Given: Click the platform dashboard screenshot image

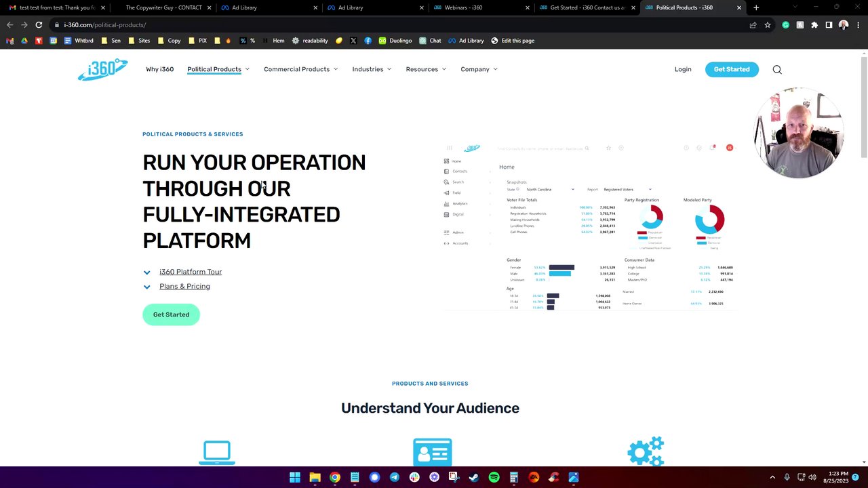Looking at the screenshot, I should coord(589,226).
